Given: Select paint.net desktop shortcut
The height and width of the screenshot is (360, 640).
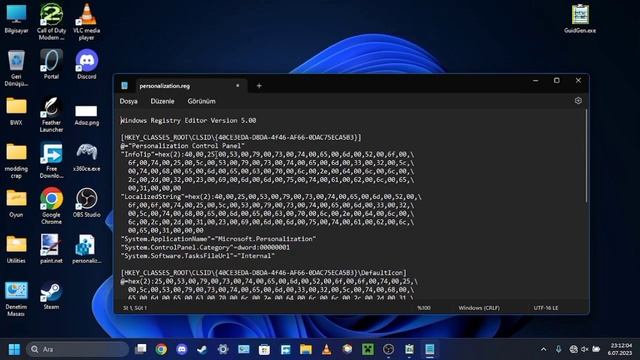Looking at the screenshot, I should 51,249.
